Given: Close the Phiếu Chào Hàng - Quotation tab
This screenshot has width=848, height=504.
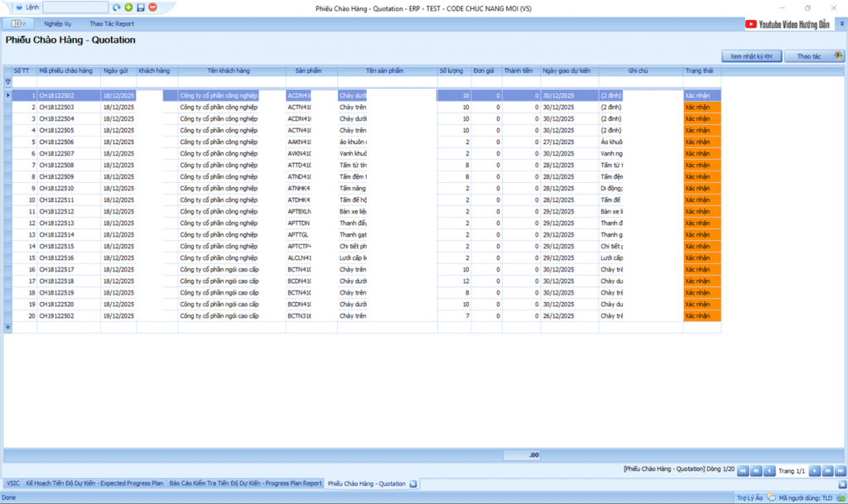Looking at the screenshot, I should [x=413, y=483].
